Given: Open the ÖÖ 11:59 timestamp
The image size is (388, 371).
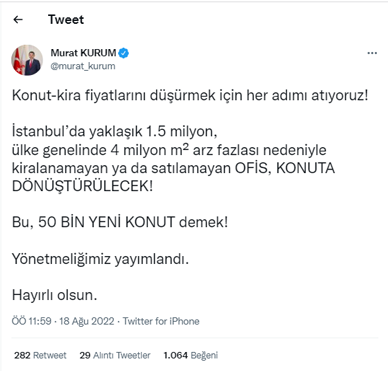Looking at the screenshot, I should click(32, 321).
